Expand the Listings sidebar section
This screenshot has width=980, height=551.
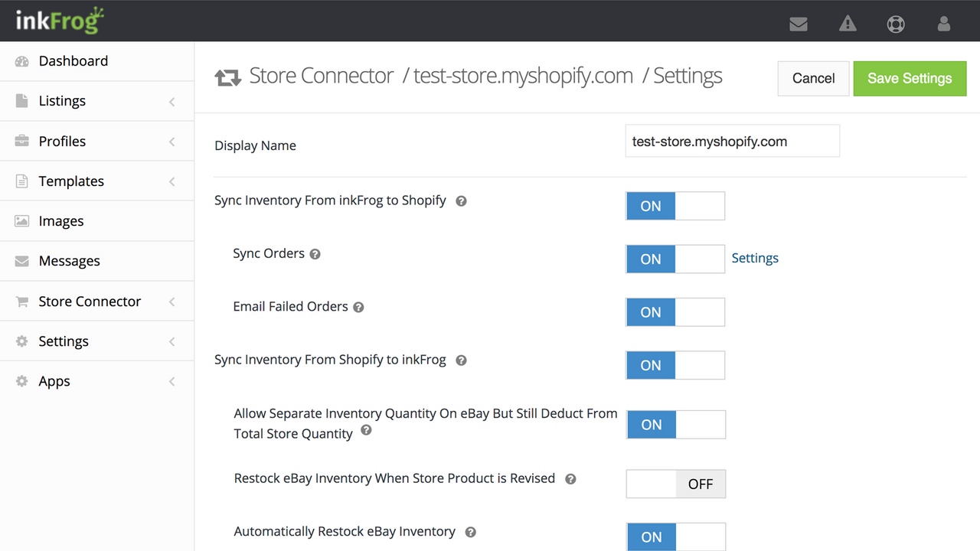click(x=62, y=100)
